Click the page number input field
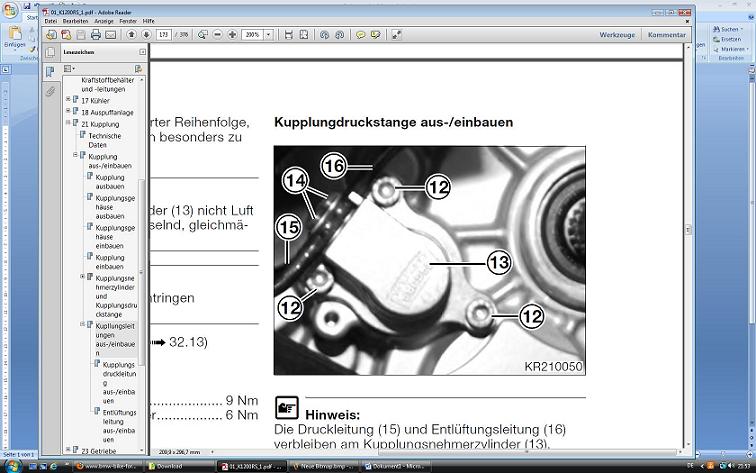 [x=164, y=35]
